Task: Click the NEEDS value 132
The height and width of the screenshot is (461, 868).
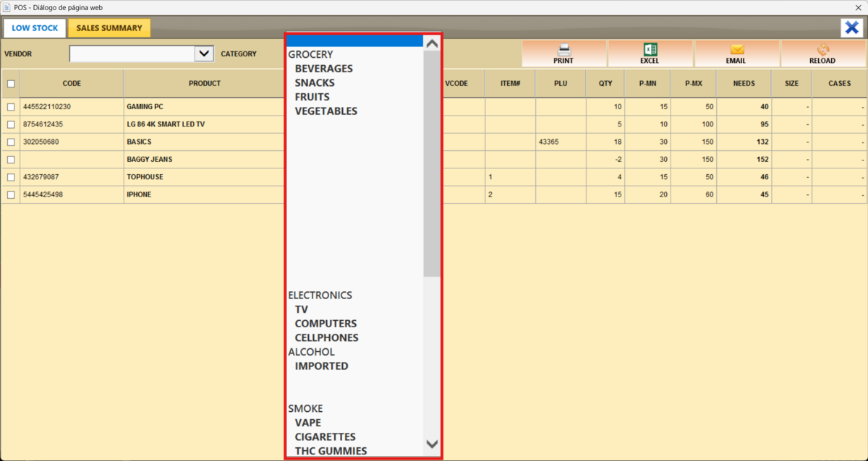Action: click(x=762, y=142)
